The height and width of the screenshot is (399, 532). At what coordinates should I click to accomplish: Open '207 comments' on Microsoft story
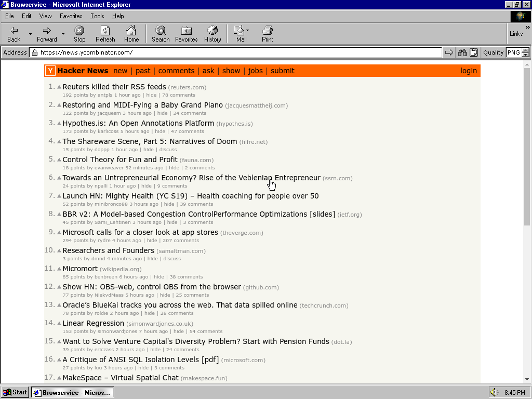coord(181,241)
